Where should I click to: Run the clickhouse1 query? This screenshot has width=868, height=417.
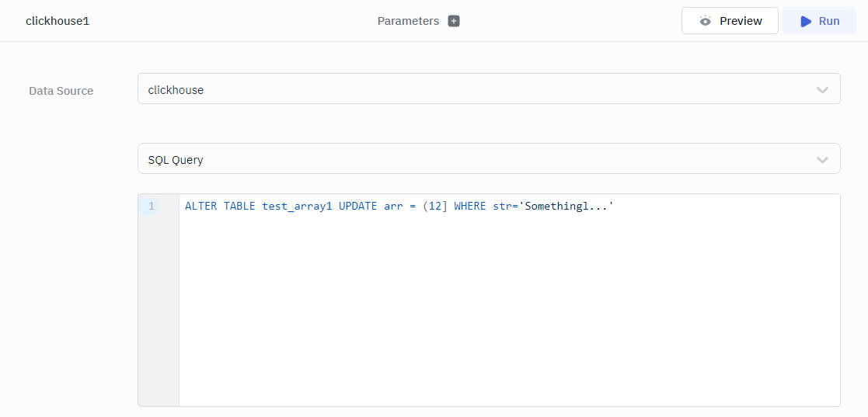(819, 21)
